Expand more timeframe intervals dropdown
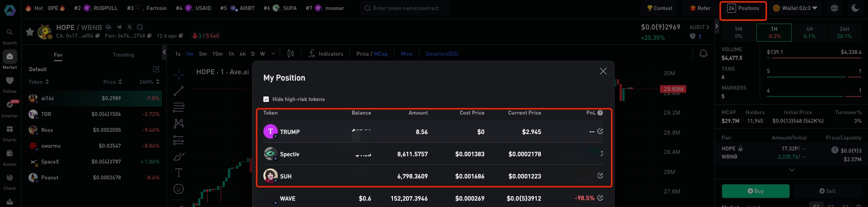 (x=273, y=54)
